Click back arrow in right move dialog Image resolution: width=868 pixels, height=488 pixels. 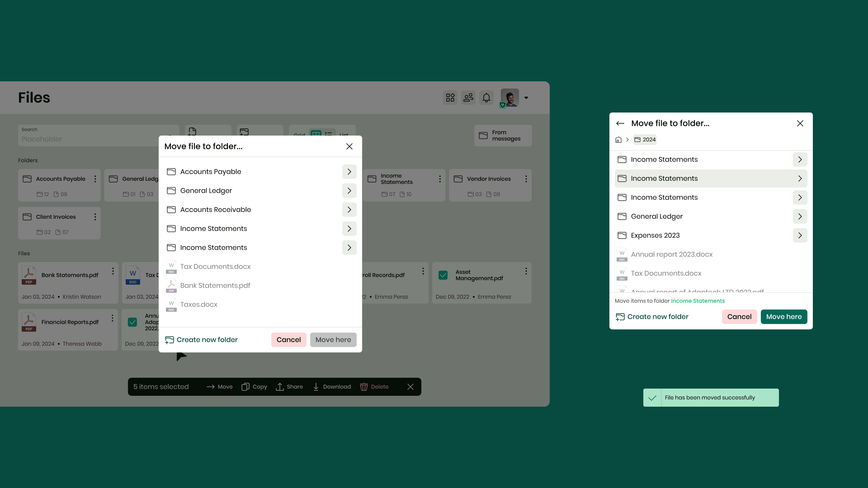[620, 123]
